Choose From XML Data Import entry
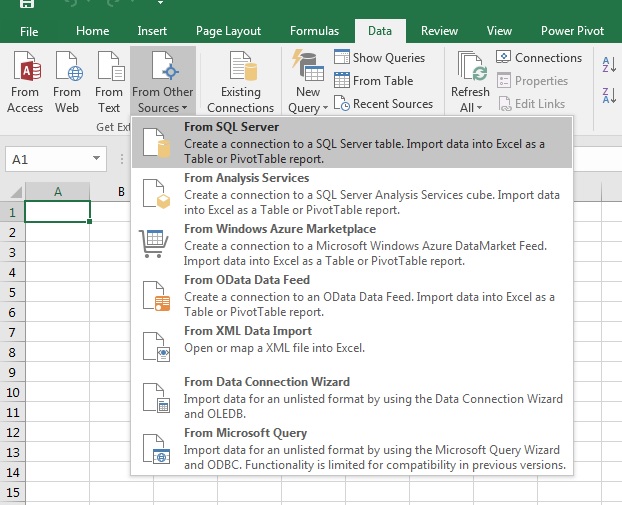The width and height of the screenshot is (622, 505). coord(352,346)
